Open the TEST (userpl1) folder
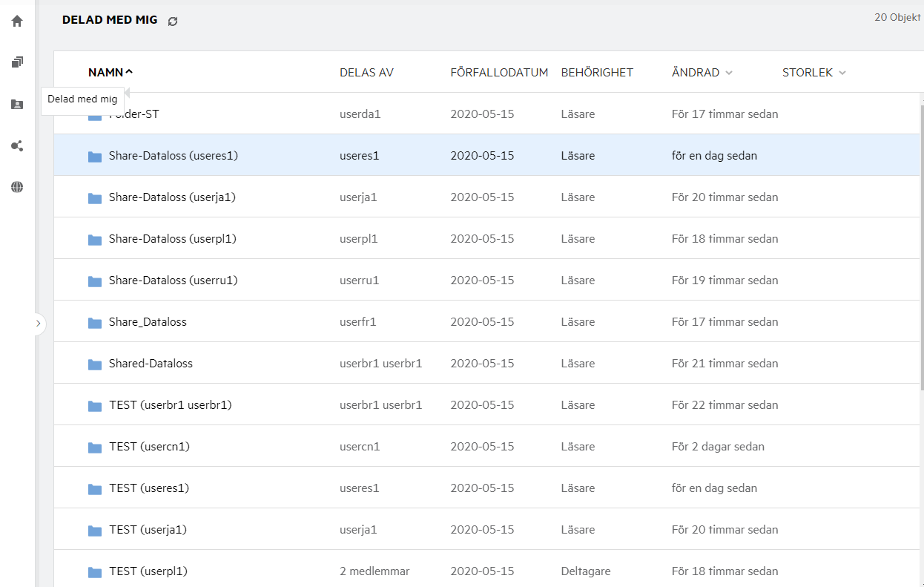 click(148, 571)
